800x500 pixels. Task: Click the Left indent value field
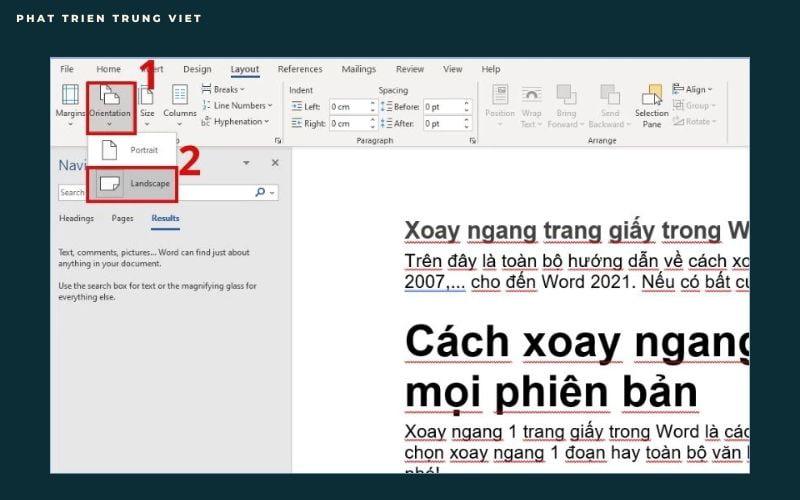tap(350, 106)
